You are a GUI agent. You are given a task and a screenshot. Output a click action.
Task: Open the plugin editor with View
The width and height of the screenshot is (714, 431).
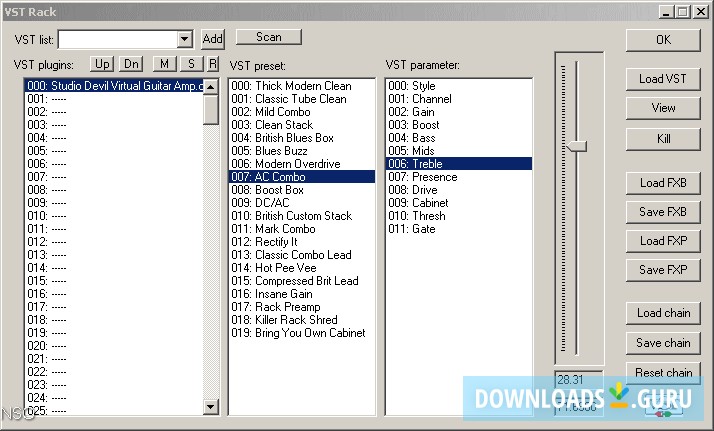coord(663,108)
